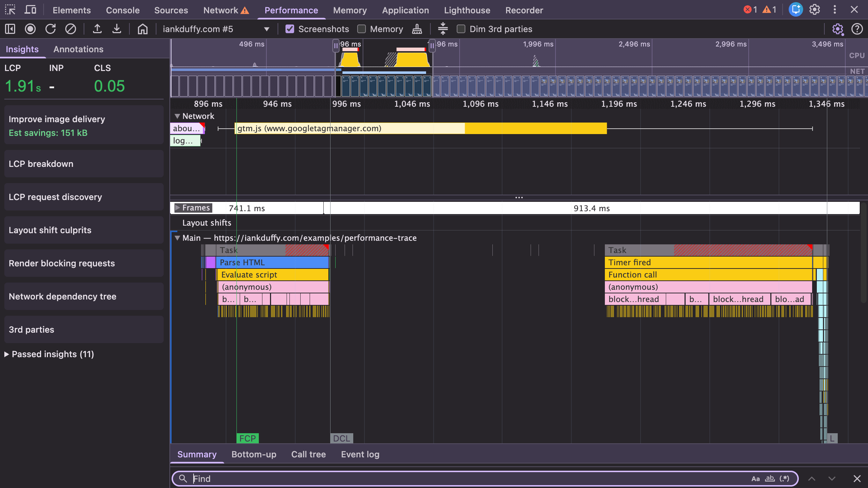Switch to the Lighthouse tab
The height and width of the screenshot is (488, 868).
coord(467,10)
